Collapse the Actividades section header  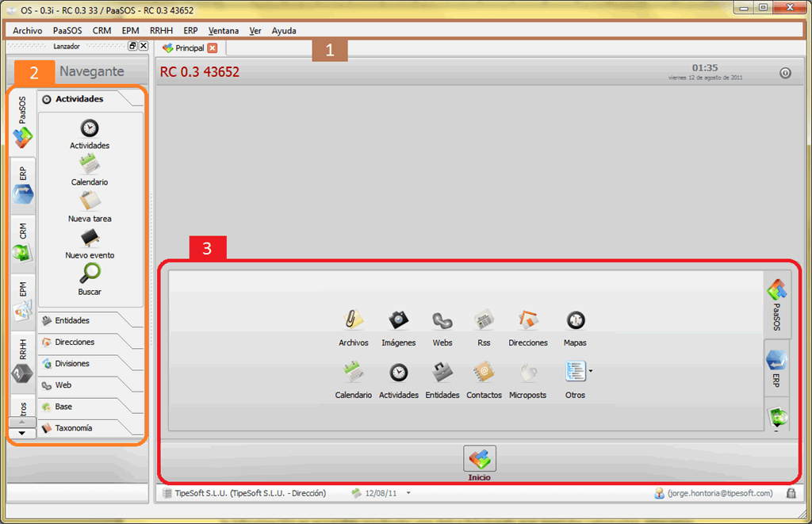[x=90, y=99]
